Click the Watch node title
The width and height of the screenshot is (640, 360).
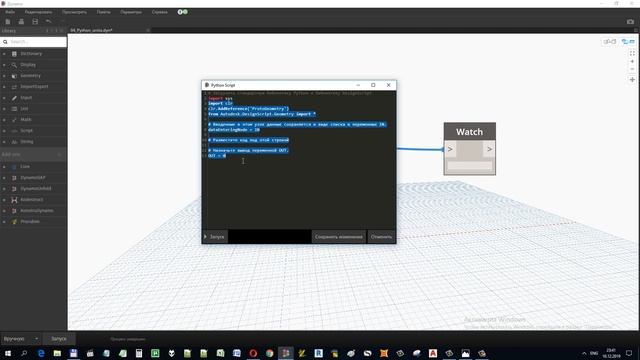tap(469, 132)
